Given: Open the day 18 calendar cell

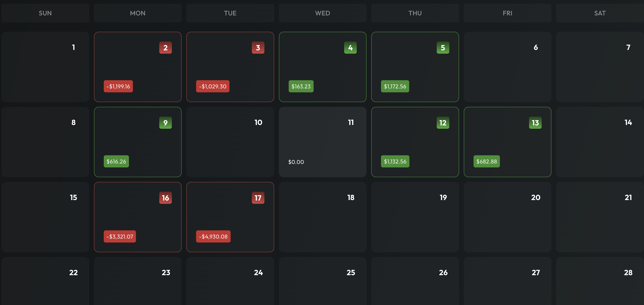Looking at the screenshot, I should [x=322, y=217].
